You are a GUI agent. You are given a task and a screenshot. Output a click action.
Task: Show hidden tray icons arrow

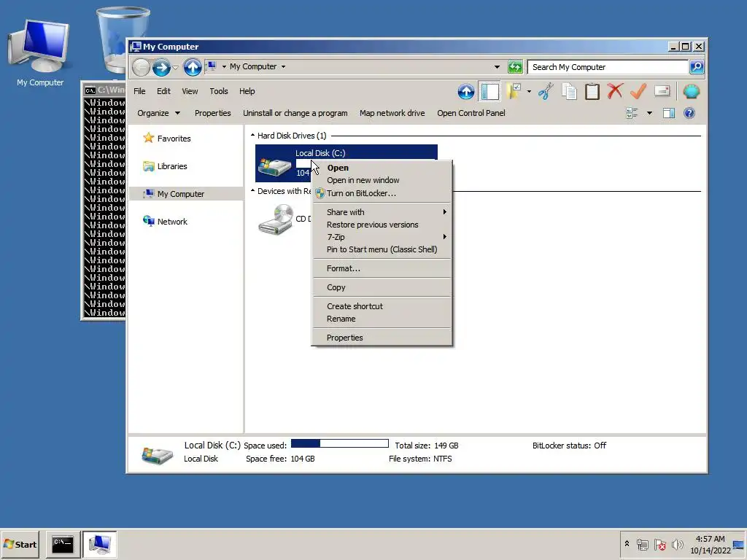click(627, 544)
